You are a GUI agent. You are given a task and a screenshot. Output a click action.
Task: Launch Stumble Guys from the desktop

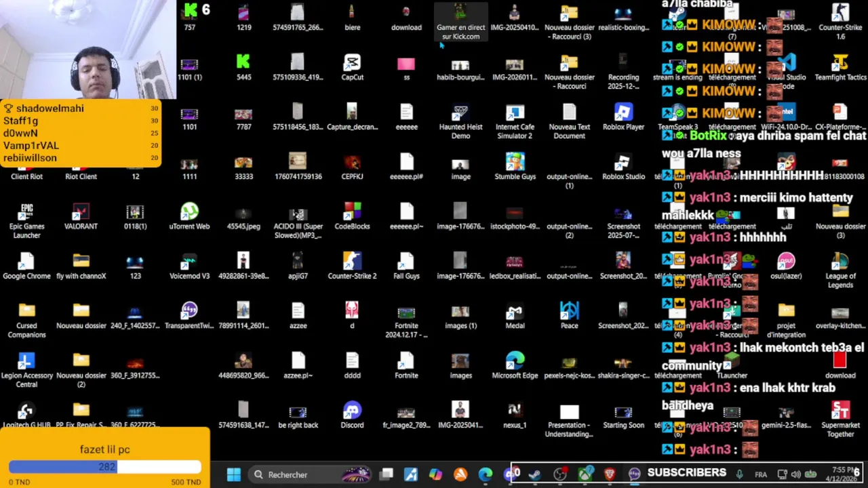coord(515,167)
